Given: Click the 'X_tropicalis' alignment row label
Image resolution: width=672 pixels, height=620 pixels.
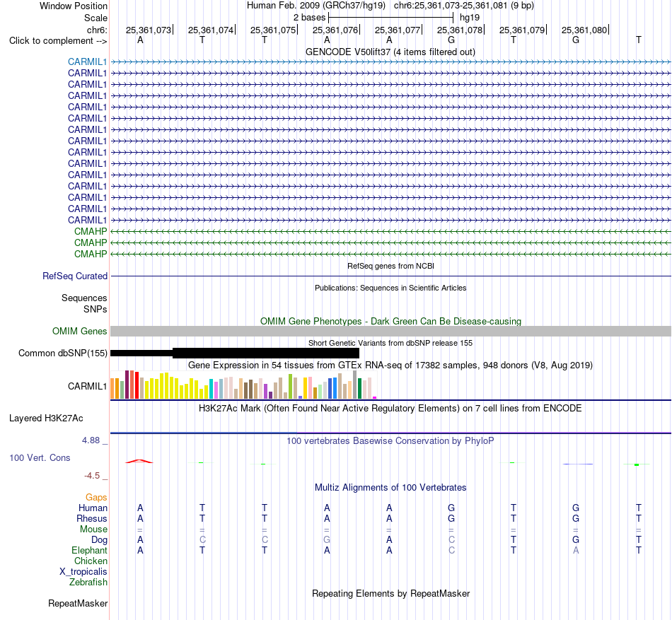Looking at the screenshot, I should point(83,572).
